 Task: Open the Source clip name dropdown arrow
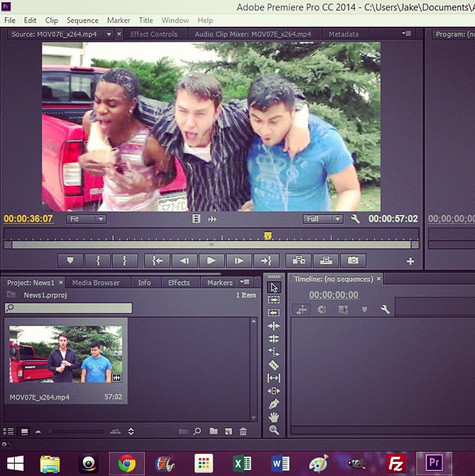click(109, 34)
